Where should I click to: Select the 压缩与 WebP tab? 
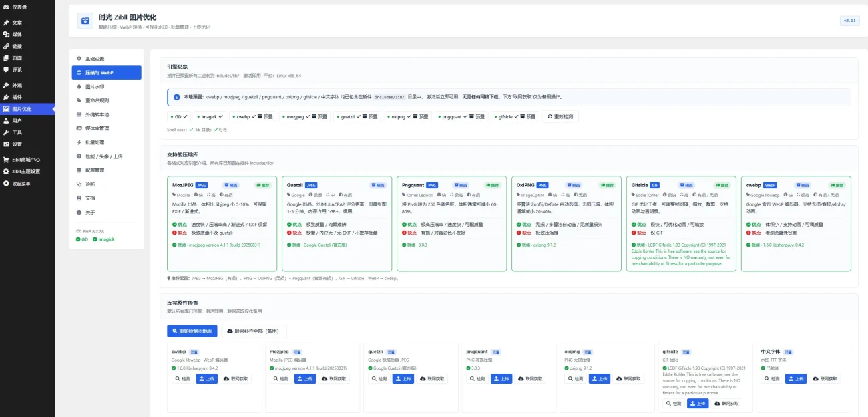[107, 72]
